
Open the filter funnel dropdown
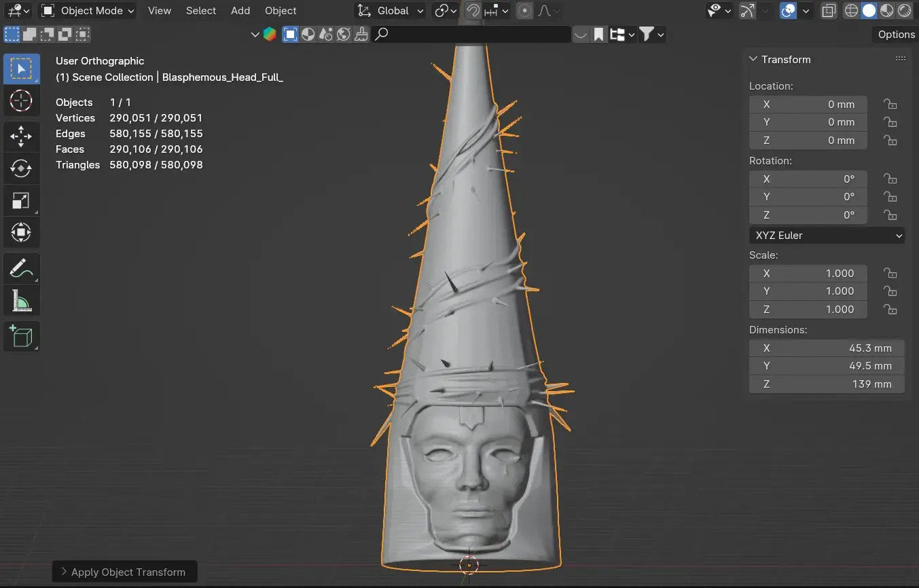[651, 34]
